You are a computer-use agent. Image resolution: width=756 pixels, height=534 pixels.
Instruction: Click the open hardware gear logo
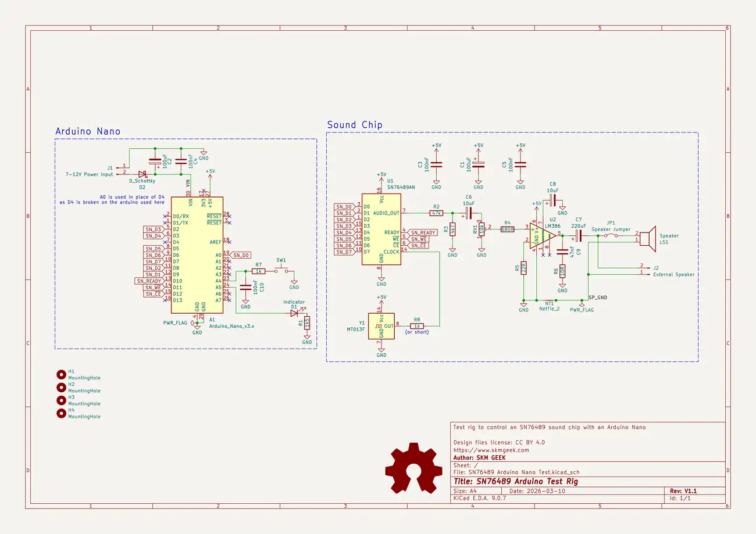(x=413, y=468)
